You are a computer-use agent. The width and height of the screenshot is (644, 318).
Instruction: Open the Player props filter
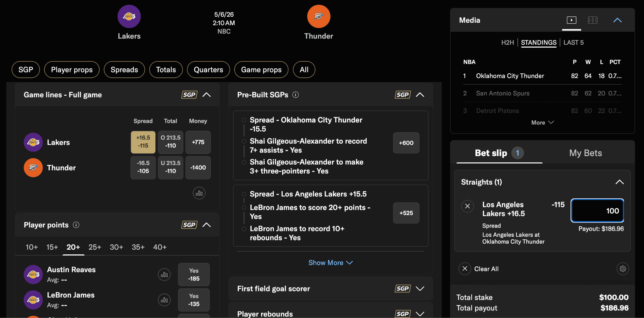(x=72, y=70)
